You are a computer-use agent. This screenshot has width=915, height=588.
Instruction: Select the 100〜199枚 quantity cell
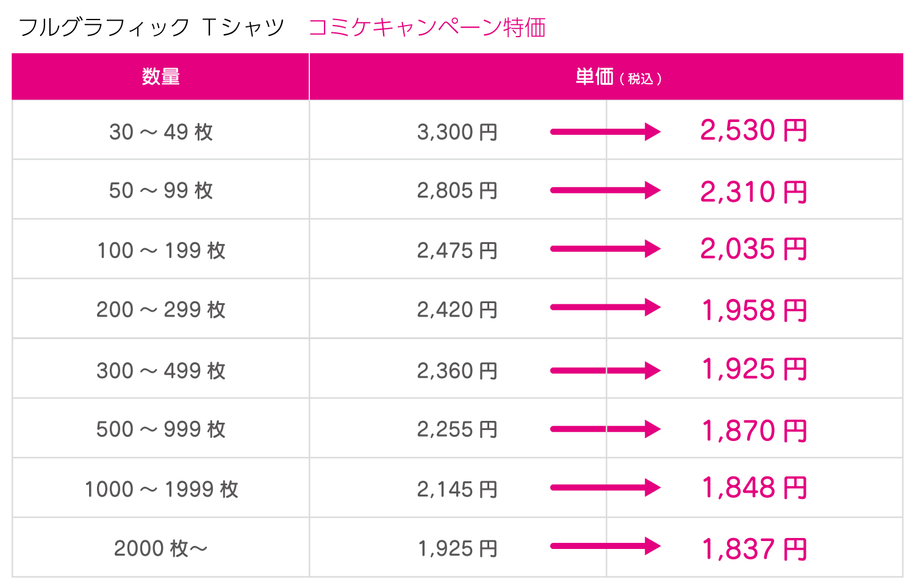click(x=161, y=250)
